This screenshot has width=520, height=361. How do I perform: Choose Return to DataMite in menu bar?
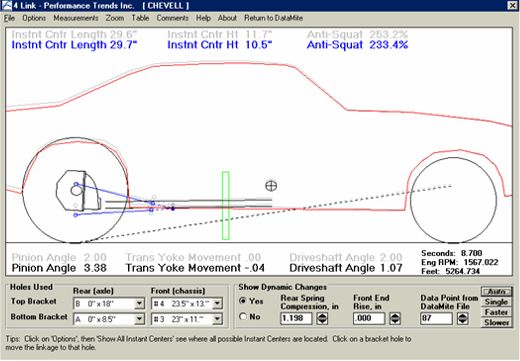[x=274, y=18]
